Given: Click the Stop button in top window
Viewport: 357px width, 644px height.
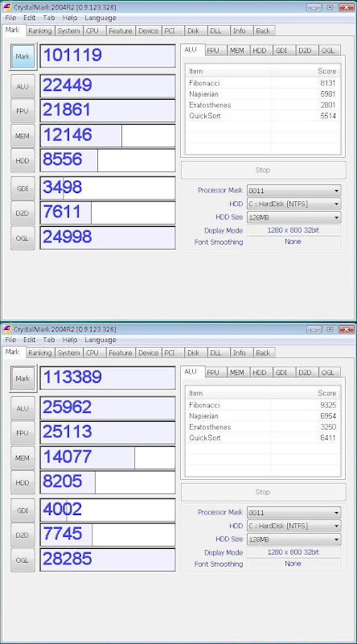Looking at the screenshot, I should click(263, 170).
